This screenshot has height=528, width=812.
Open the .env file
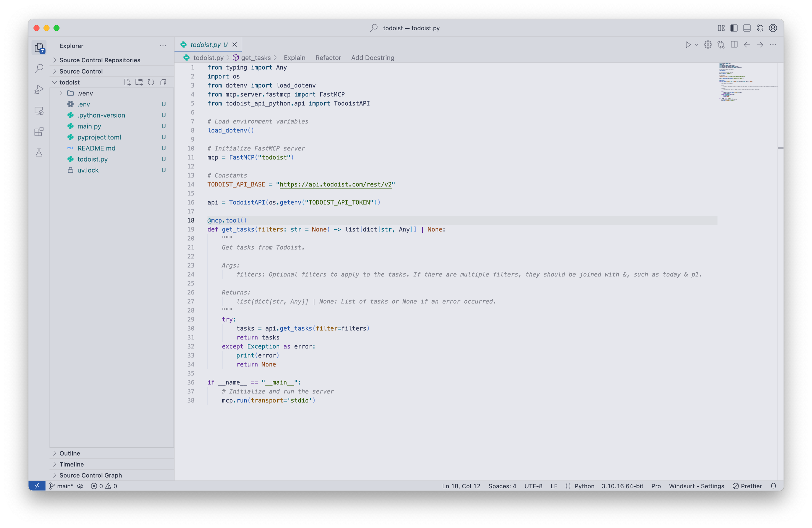click(x=112, y=104)
